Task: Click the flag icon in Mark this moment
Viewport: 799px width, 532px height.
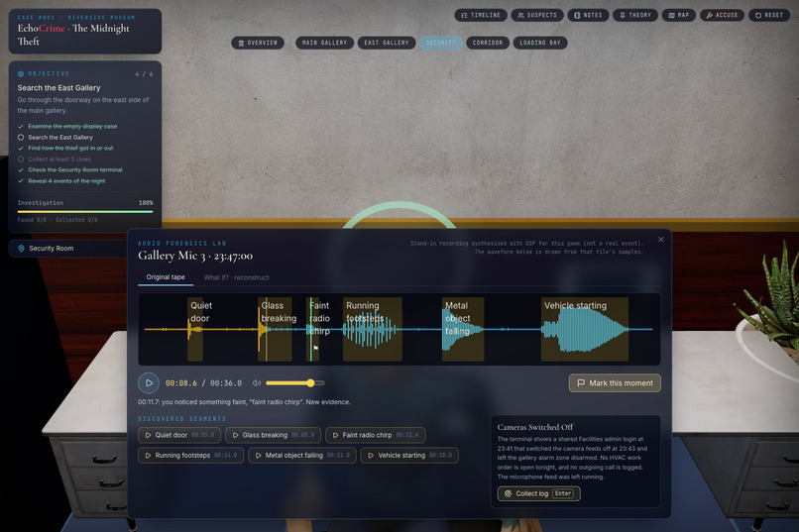Action: (x=581, y=382)
